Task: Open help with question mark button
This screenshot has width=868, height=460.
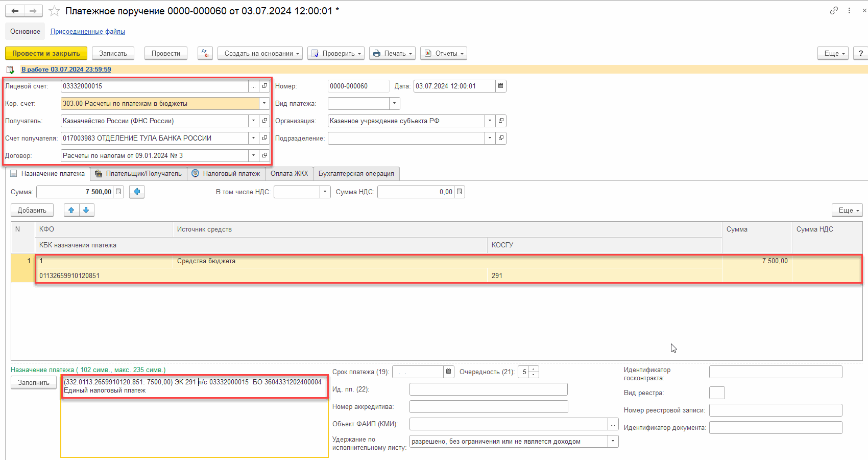Action: click(x=860, y=53)
